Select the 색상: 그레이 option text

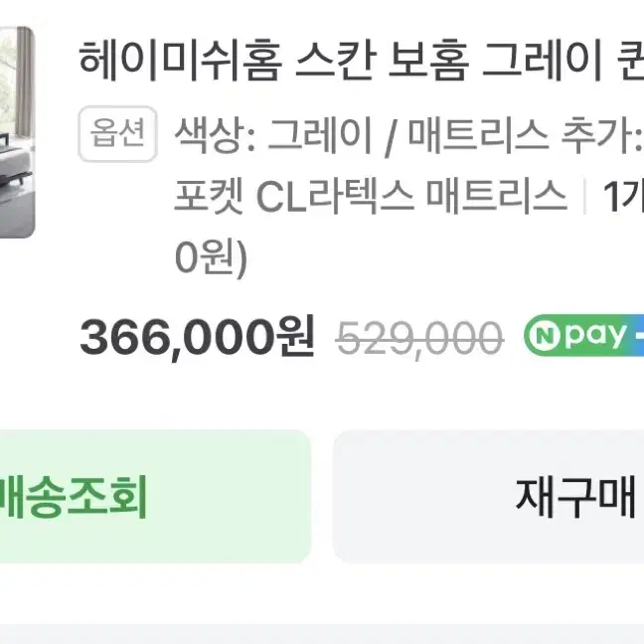coord(272,134)
